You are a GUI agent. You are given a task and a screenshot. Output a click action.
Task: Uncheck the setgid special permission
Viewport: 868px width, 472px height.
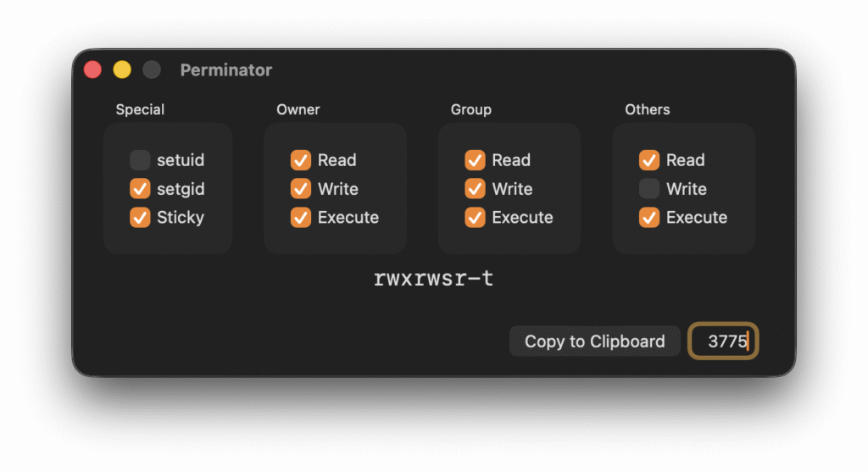[141, 189]
